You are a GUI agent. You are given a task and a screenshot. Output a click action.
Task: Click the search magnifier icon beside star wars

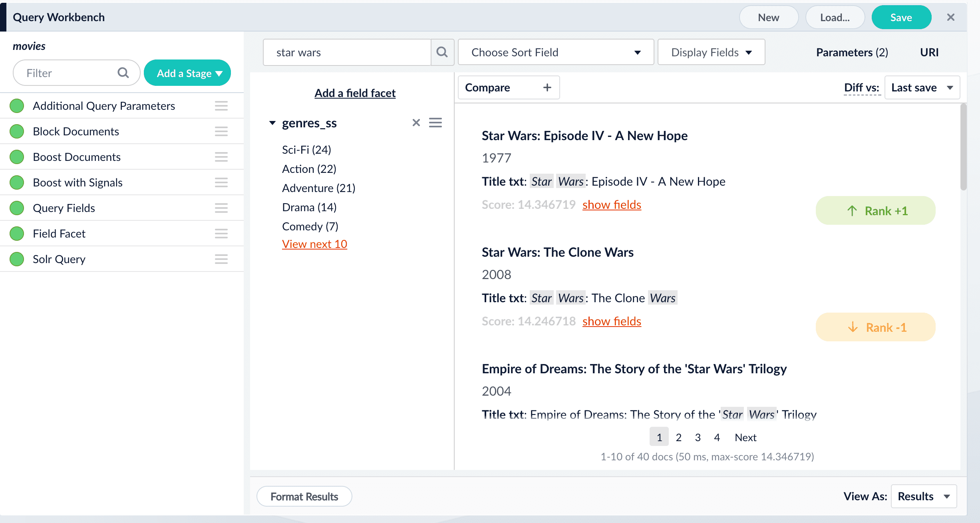(442, 52)
